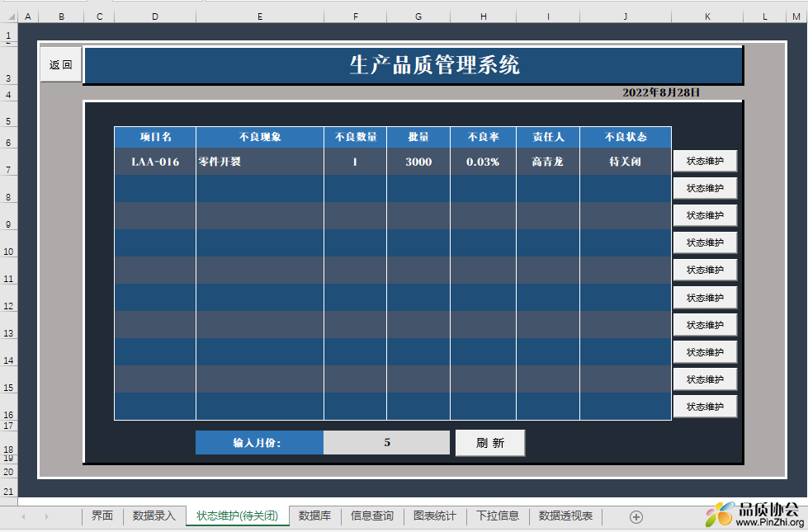The width and height of the screenshot is (808, 532).
Task: Click the 不良数量 column header cell
Action: click(355, 137)
